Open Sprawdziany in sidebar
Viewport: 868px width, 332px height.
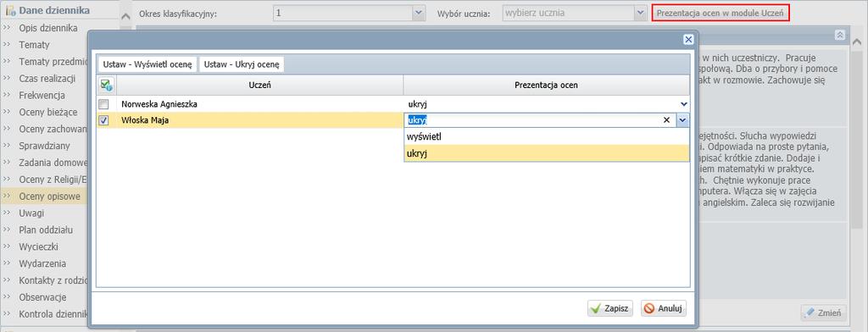click(x=44, y=146)
